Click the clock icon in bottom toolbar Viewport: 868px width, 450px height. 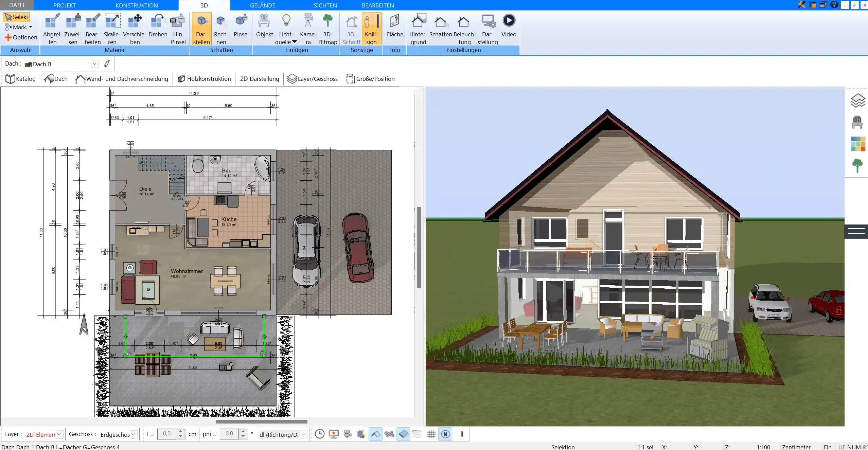click(319, 434)
